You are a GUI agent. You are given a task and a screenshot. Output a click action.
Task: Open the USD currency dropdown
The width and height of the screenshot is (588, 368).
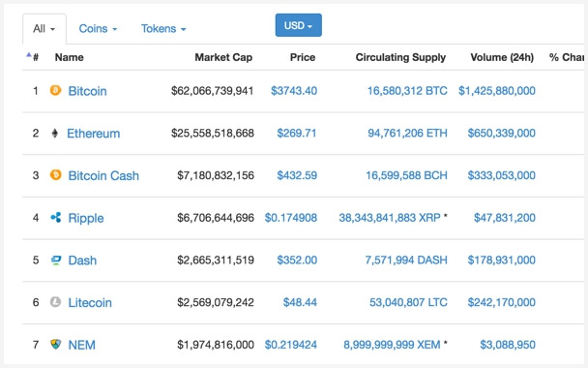pos(299,25)
